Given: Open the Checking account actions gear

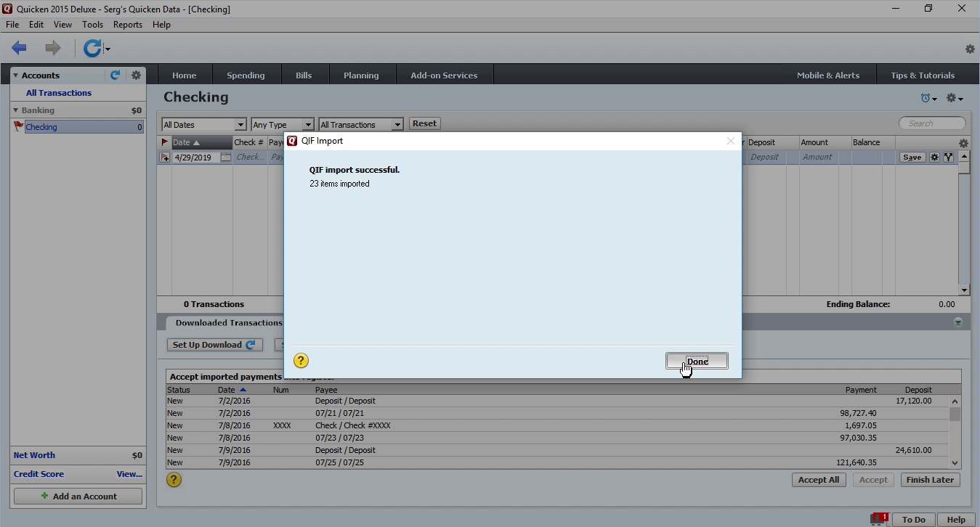Looking at the screenshot, I should coord(955,99).
